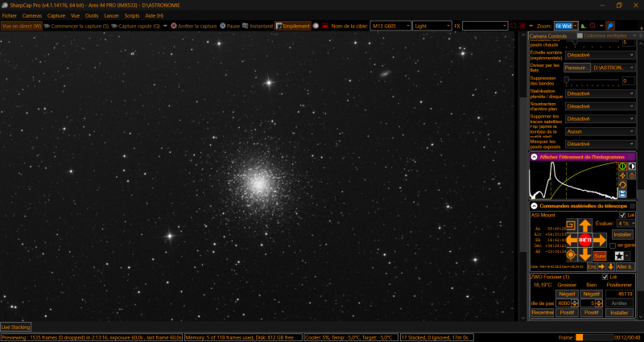Uncheck the Lié checkbox for ZWO Focuser
Screen dimensions: 644x342
(x=605, y=277)
